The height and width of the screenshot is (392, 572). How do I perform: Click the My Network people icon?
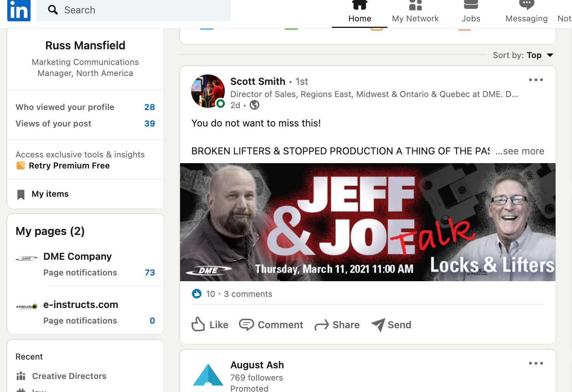tap(415, 5)
